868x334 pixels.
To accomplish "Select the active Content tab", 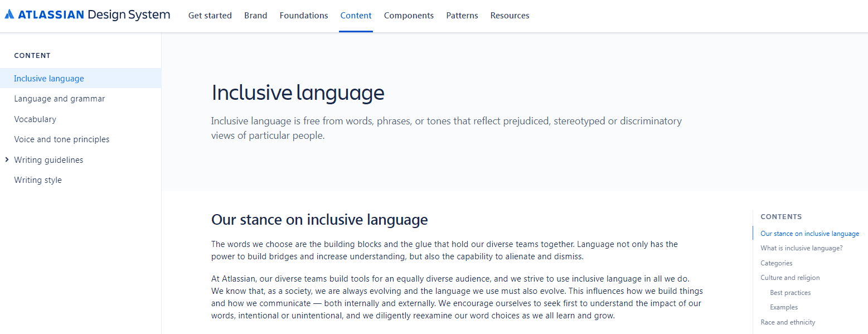I will pos(356,15).
